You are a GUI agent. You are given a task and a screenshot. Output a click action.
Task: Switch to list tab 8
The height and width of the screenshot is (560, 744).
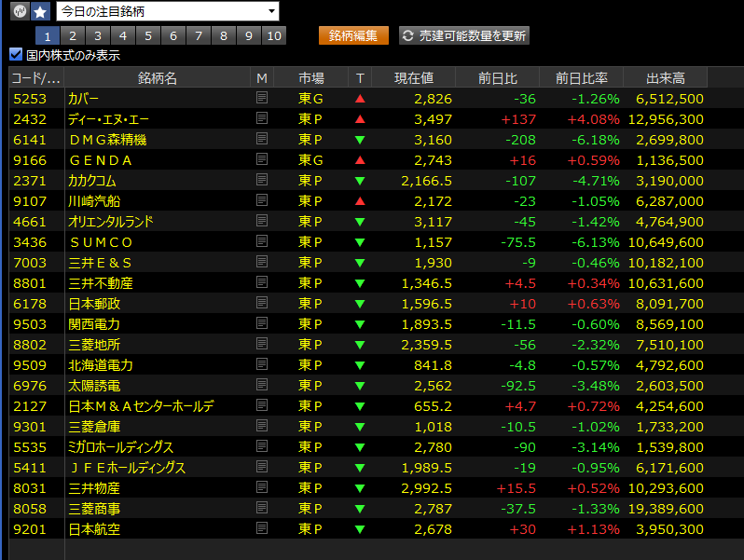click(224, 35)
